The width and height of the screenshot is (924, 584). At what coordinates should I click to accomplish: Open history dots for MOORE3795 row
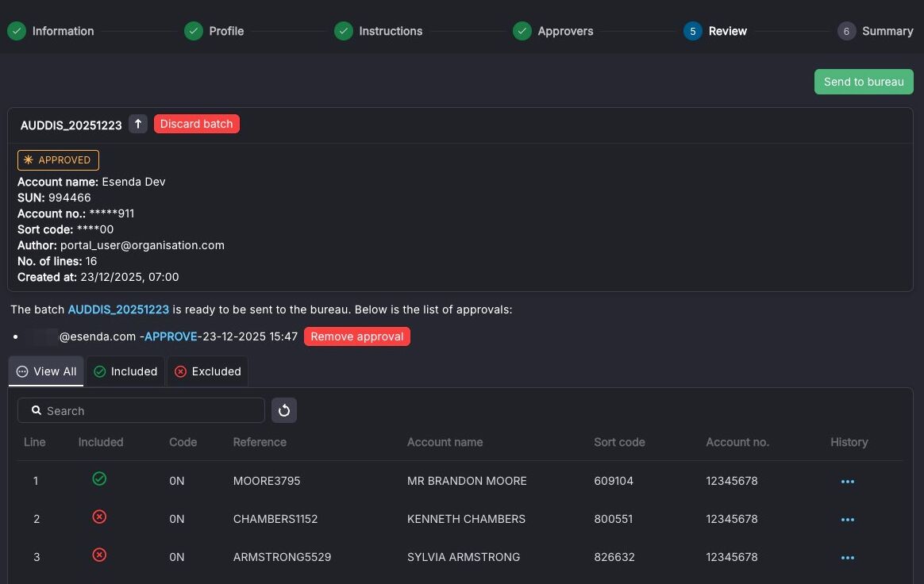coord(847,482)
